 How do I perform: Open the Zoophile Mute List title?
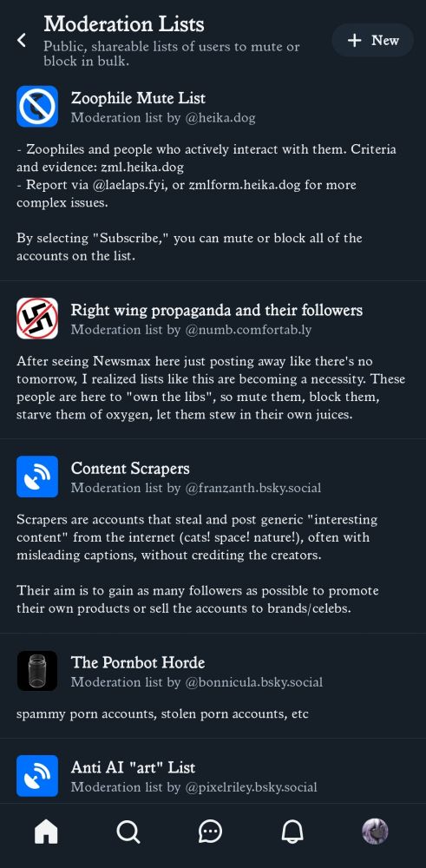pos(138,99)
